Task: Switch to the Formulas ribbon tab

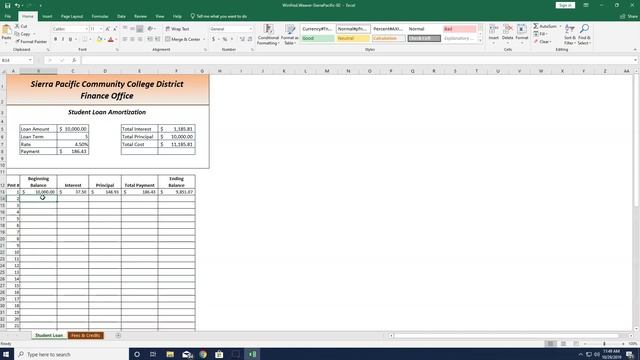Action: (100, 16)
